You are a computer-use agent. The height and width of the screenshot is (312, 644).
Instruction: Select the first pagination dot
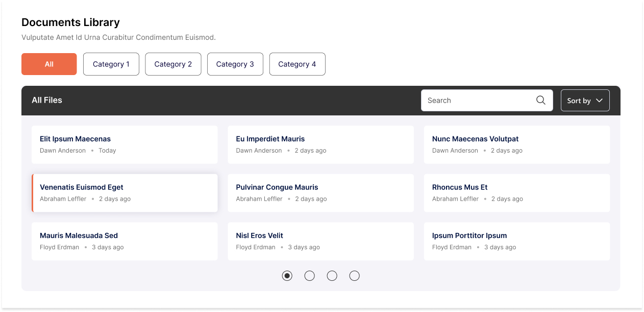click(x=287, y=275)
